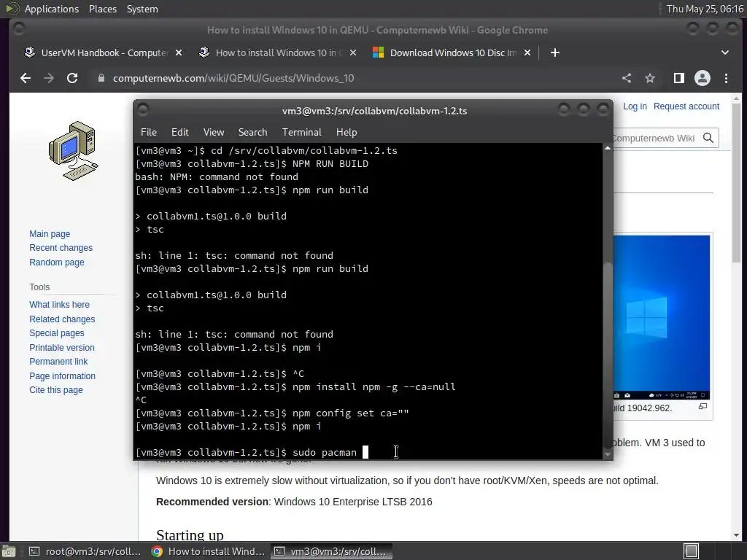
Task: Switch to Chrome taskbar item
Action: tap(208, 551)
